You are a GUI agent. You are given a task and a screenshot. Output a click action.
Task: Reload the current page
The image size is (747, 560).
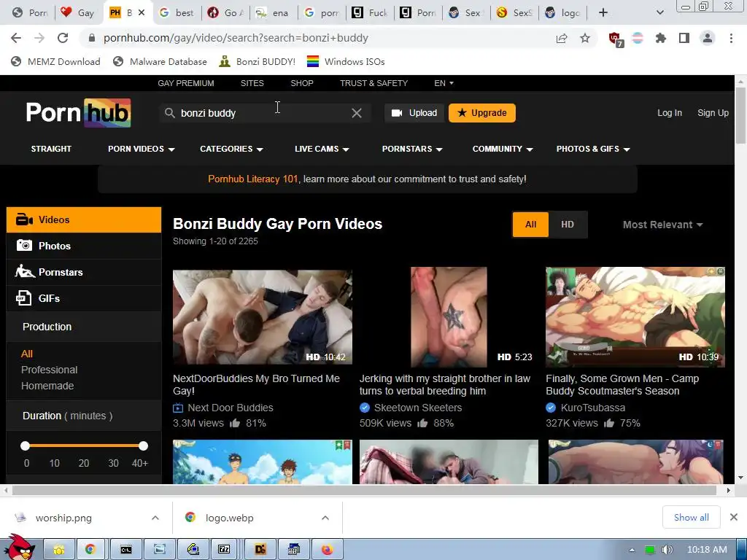[63, 38]
